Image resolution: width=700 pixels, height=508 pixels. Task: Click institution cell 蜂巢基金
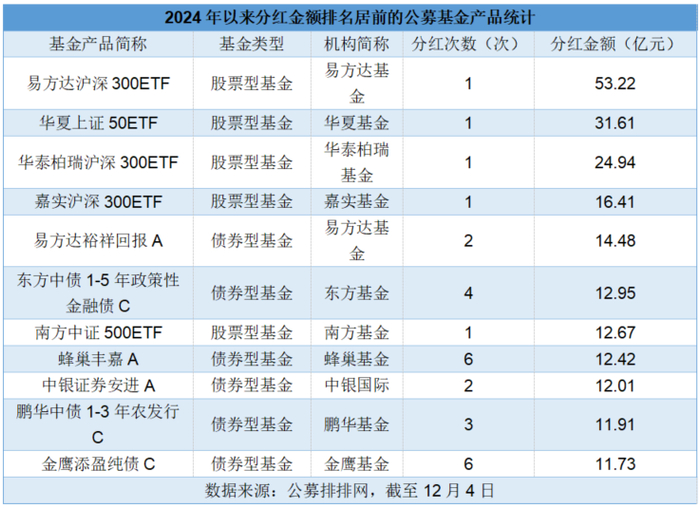357,359
